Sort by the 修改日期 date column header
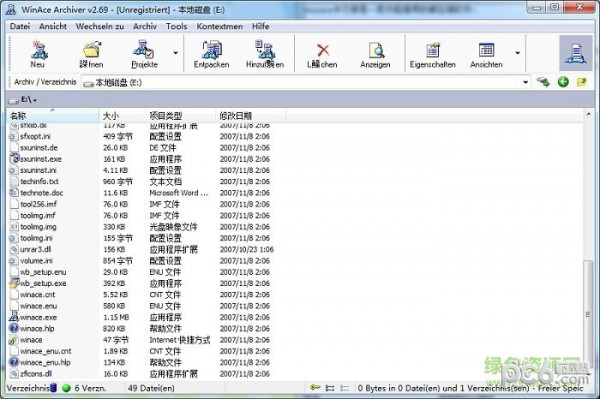The image size is (600, 399). 251,116
